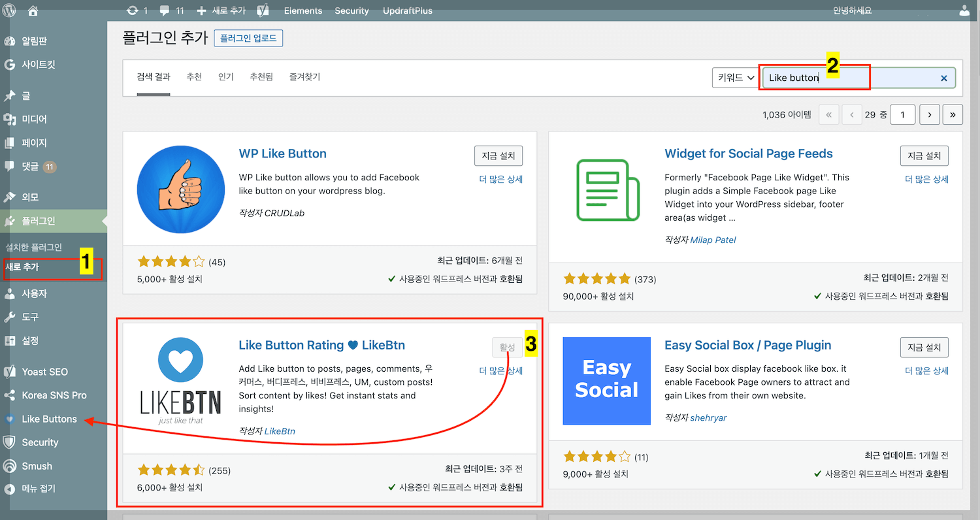980x520 pixels.
Task: Click the green newspaper widget thumbnail
Action: pyautogui.click(x=606, y=189)
